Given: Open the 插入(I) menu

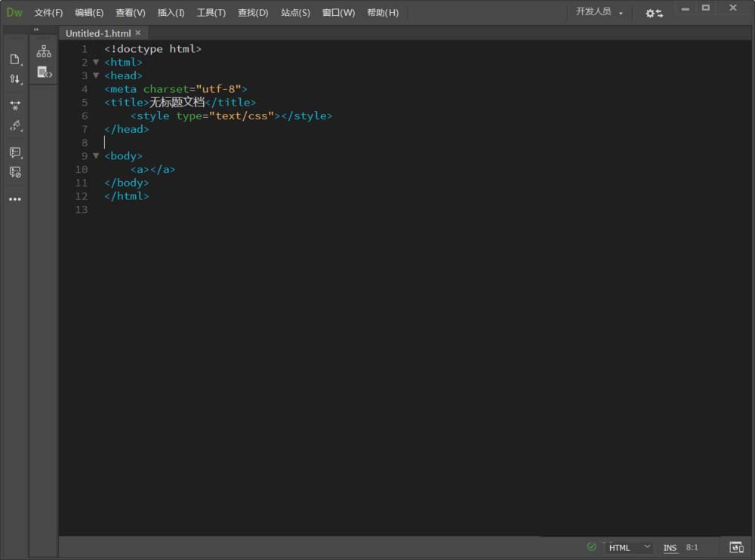Looking at the screenshot, I should (171, 13).
